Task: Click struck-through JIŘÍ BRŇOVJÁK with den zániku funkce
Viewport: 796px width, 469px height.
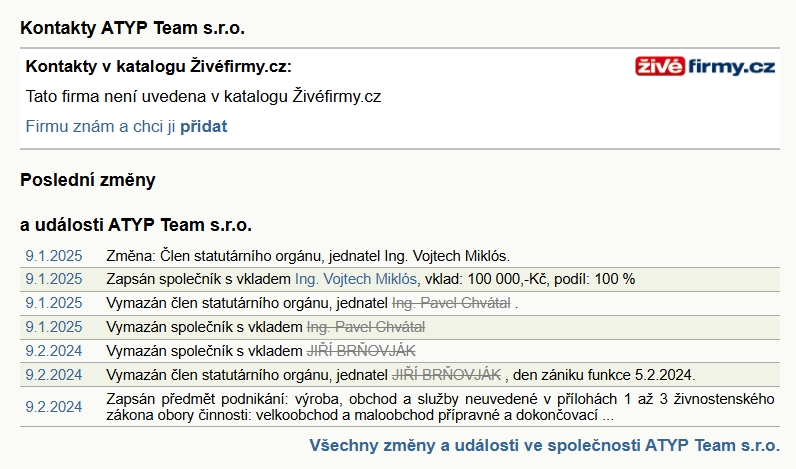Action: pyautogui.click(x=446, y=375)
